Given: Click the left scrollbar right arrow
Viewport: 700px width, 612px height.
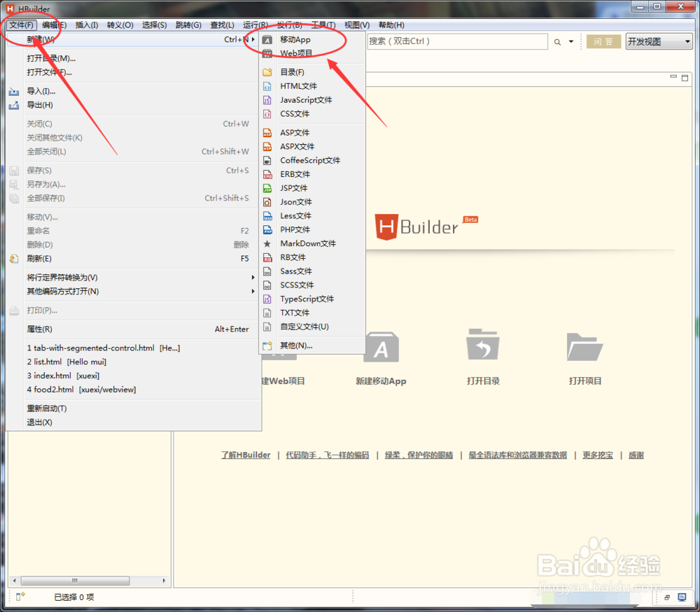Looking at the screenshot, I should (x=164, y=581).
